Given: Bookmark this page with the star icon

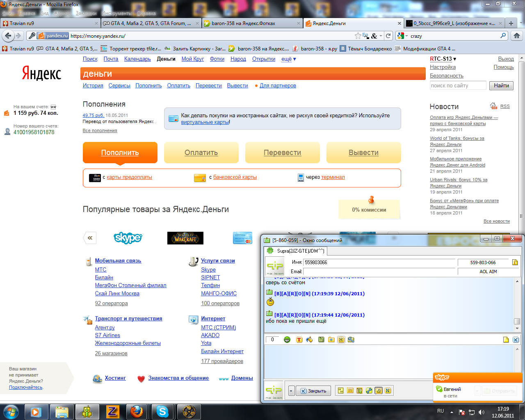Looking at the screenshot, I should (358, 36).
